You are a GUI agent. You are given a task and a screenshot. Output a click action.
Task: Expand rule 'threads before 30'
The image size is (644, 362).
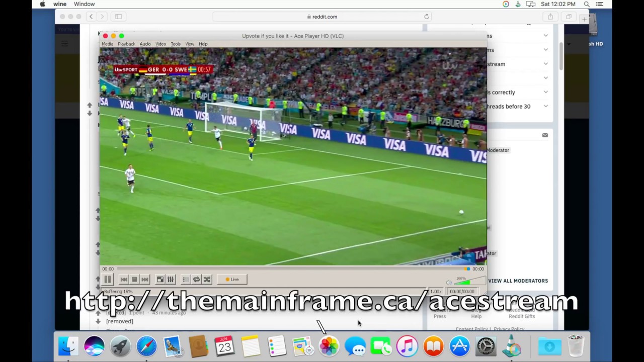click(546, 106)
